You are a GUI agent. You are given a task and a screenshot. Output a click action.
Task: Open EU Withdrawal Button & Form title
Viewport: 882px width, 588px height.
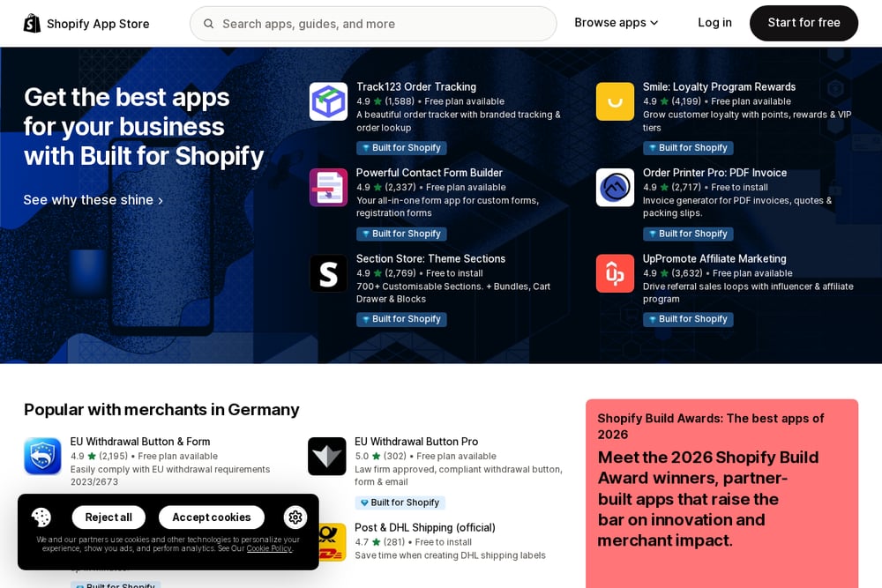(140, 442)
